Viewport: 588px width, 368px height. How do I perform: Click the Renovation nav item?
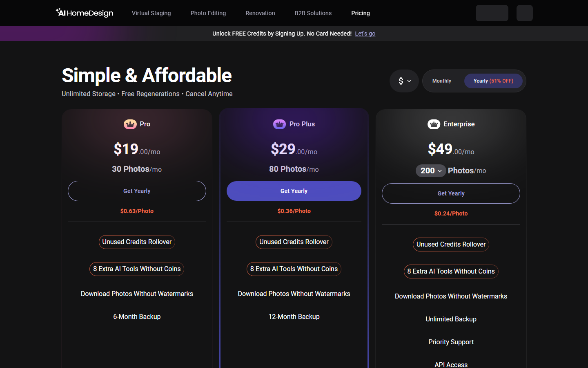coord(260,13)
